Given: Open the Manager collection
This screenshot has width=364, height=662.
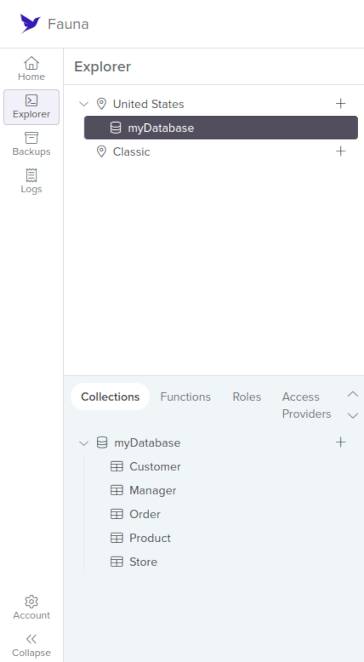Looking at the screenshot, I should click(152, 490).
